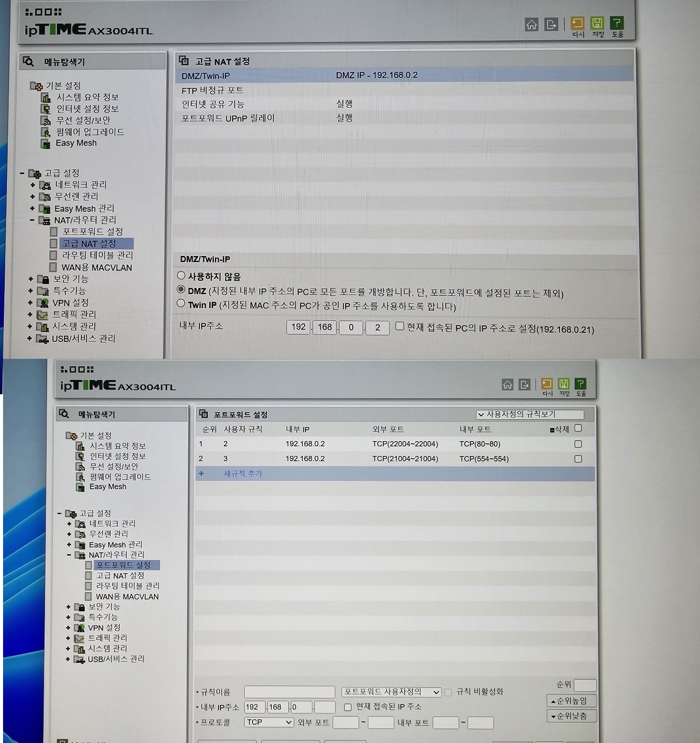Image resolution: width=700 pixels, height=743 pixels.
Task: Select the Twin IP radio option
Action: (181, 303)
